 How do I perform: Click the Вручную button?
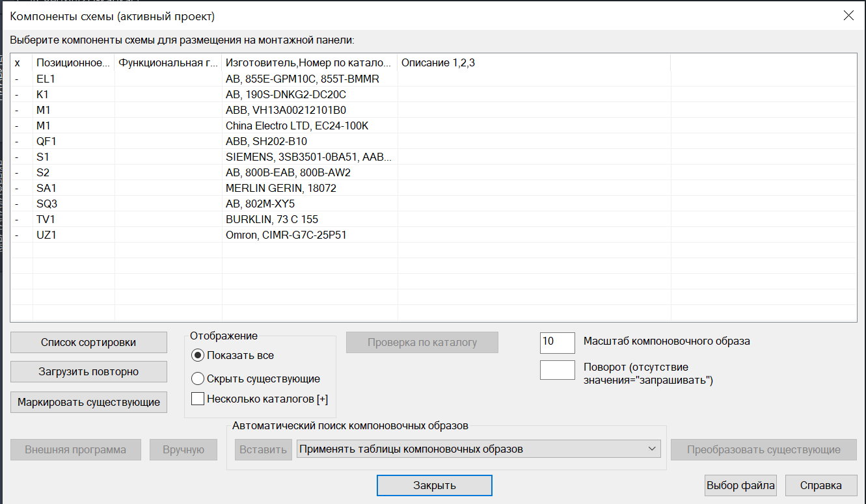(183, 449)
